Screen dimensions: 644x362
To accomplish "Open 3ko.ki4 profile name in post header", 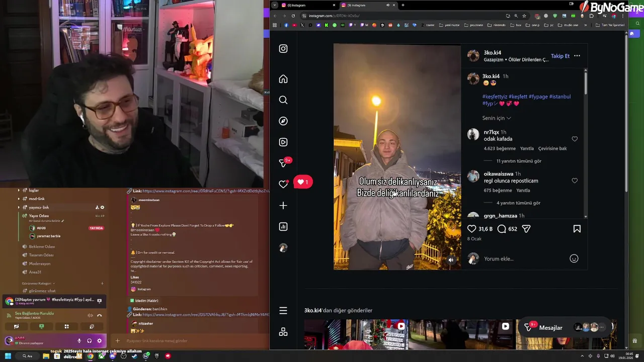I will (492, 52).
